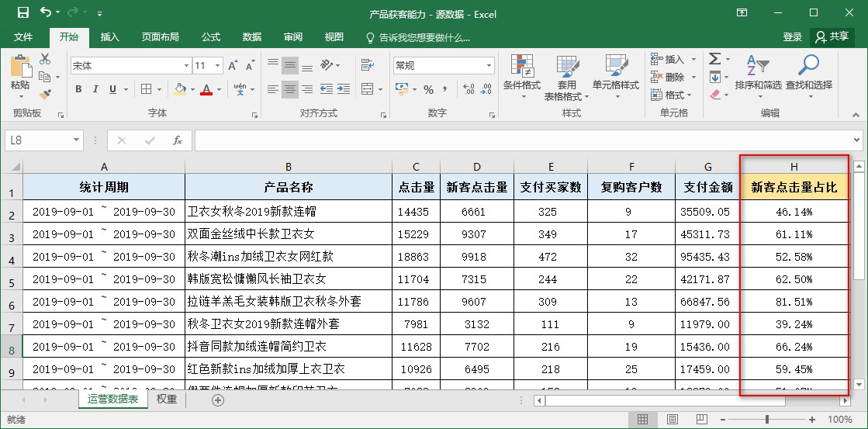Click the 登录 sign-in button

(792, 37)
